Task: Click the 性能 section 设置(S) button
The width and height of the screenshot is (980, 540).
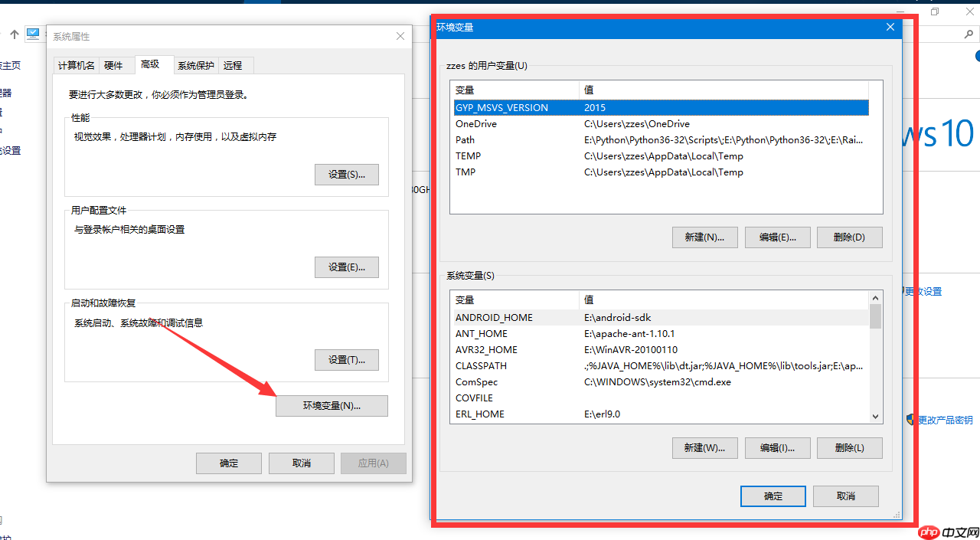Action: tap(346, 174)
